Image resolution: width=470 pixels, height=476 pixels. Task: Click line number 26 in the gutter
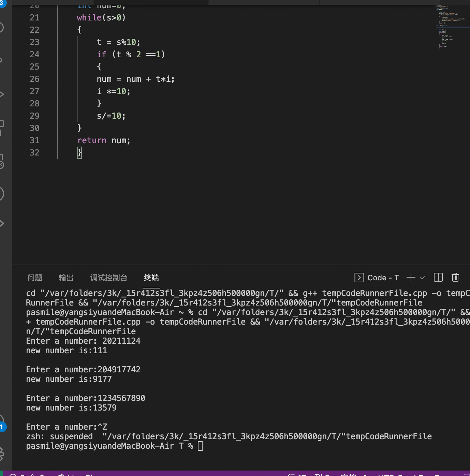pyautogui.click(x=34, y=79)
